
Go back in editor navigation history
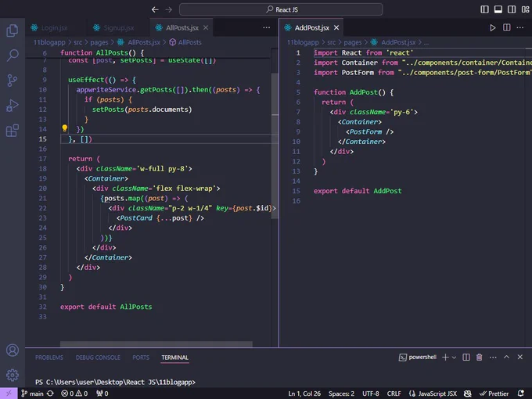(155, 9)
